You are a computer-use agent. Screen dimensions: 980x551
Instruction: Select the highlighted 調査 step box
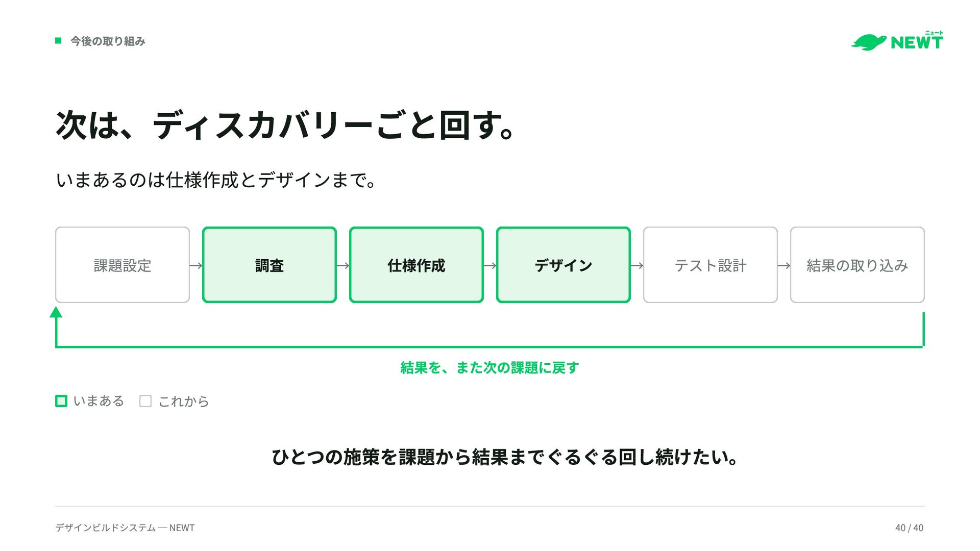(269, 265)
